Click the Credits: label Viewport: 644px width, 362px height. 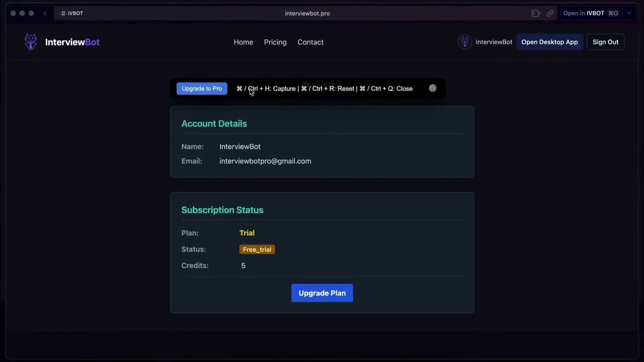tap(195, 265)
